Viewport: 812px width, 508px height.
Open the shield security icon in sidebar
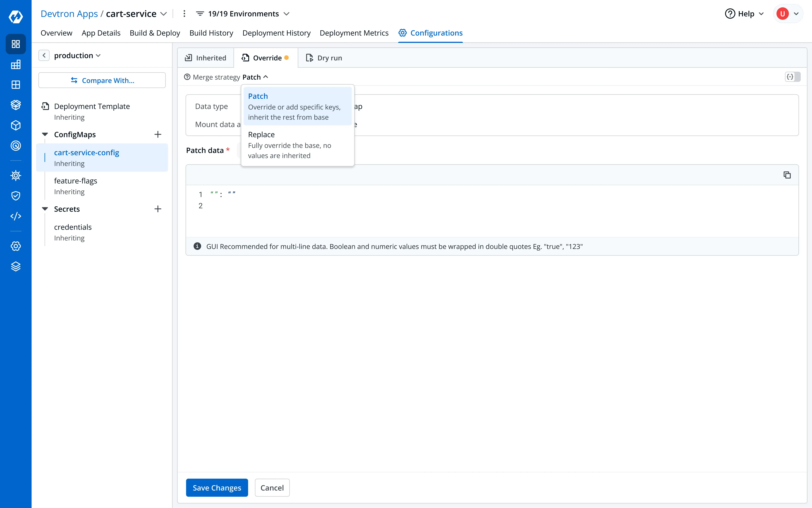(x=16, y=195)
